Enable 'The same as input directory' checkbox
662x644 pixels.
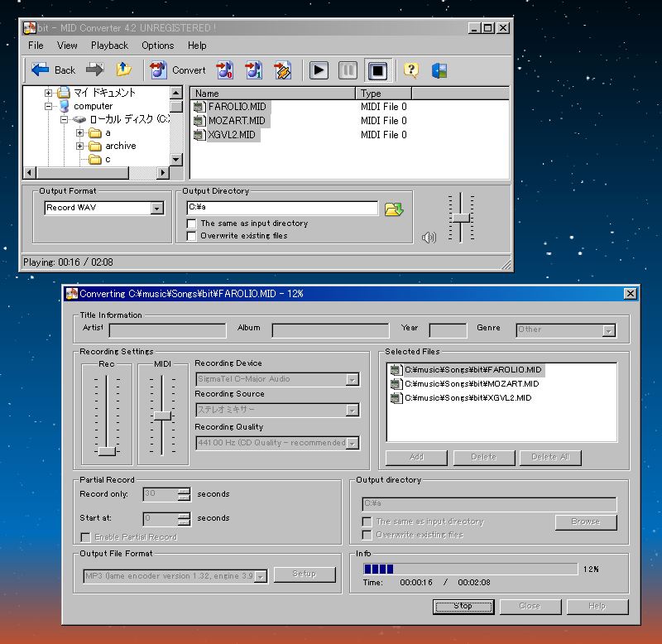coord(192,223)
